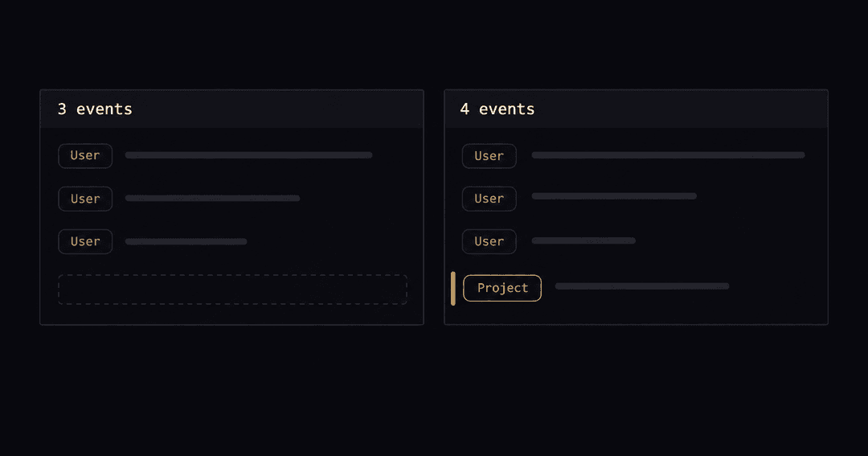Select the highlighted Project tag
This screenshot has height=456, width=868.
pyautogui.click(x=502, y=288)
